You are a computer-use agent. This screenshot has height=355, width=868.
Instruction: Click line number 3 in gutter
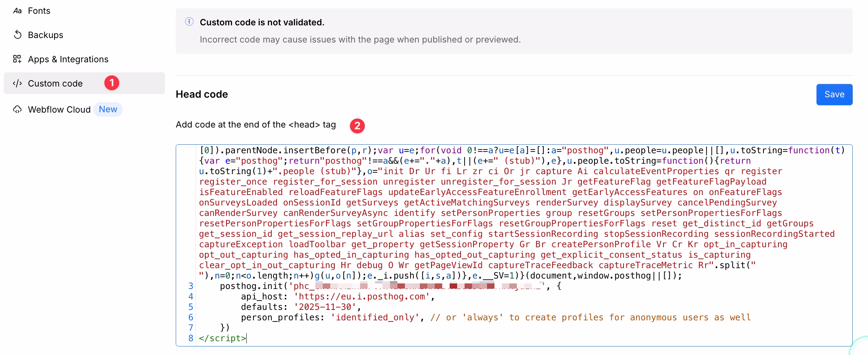click(x=191, y=286)
